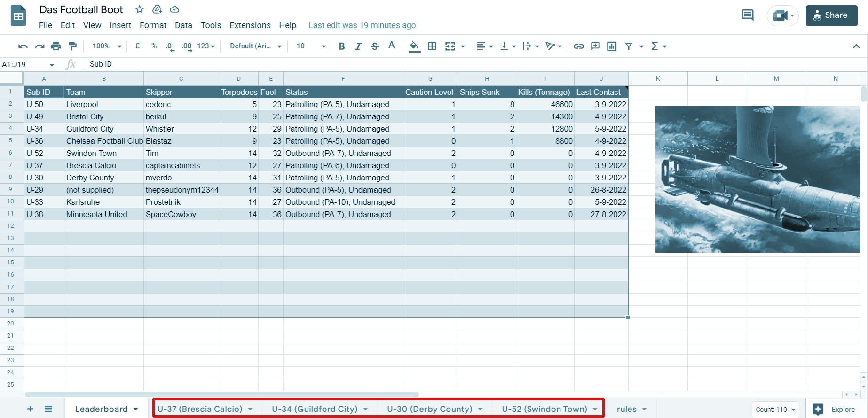Click the formula bar containing Sub ID

(x=475, y=64)
